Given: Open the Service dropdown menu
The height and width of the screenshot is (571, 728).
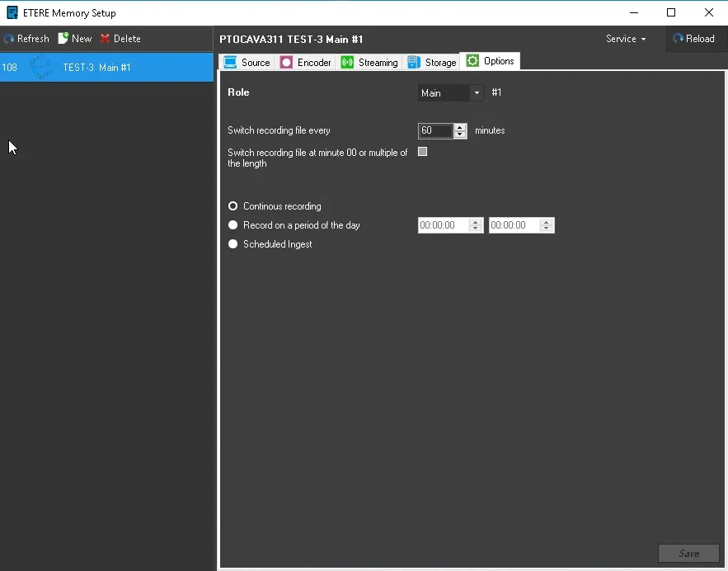Looking at the screenshot, I should pos(626,39).
